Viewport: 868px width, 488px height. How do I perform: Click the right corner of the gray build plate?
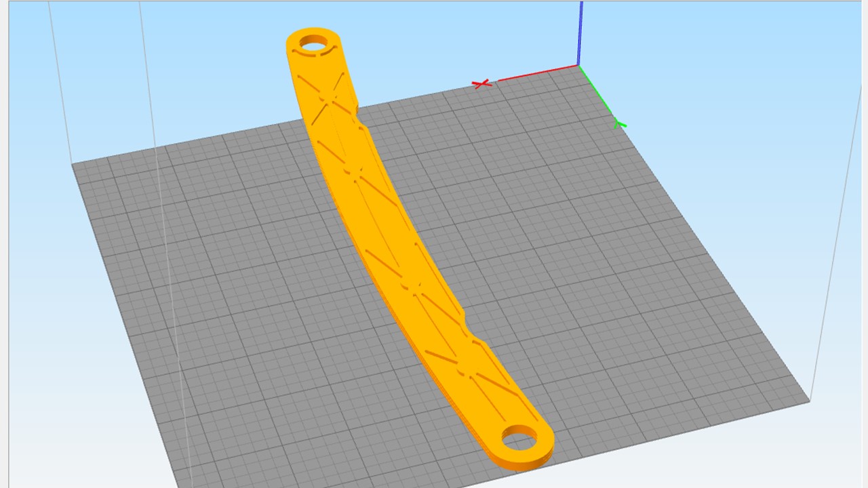tap(808, 401)
